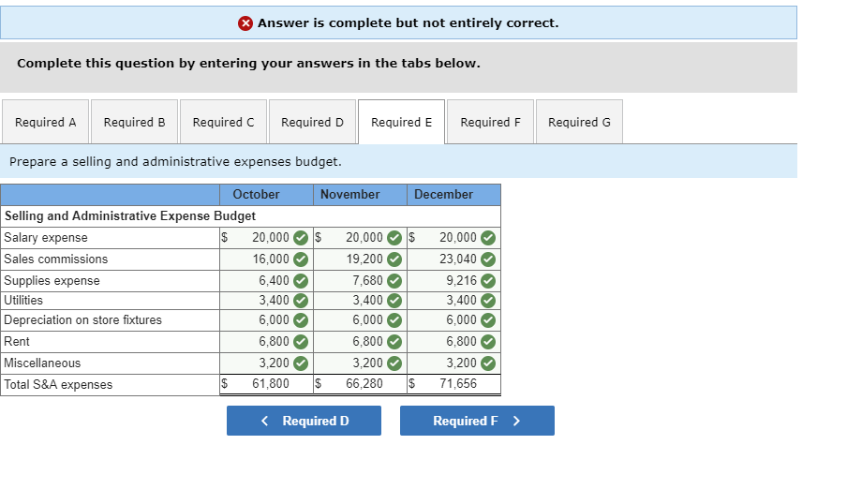Click green check beside December commissions 23,040
Image resolution: width=847 pixels, height=504 pixels.
(x=488, y=259)
